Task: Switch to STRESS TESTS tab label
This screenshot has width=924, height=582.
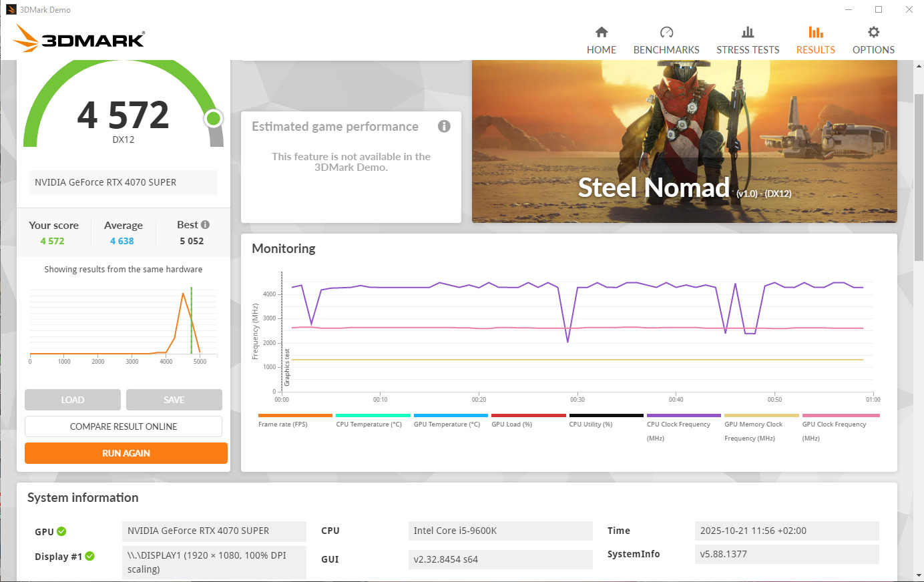Action: tap(748, 50)
